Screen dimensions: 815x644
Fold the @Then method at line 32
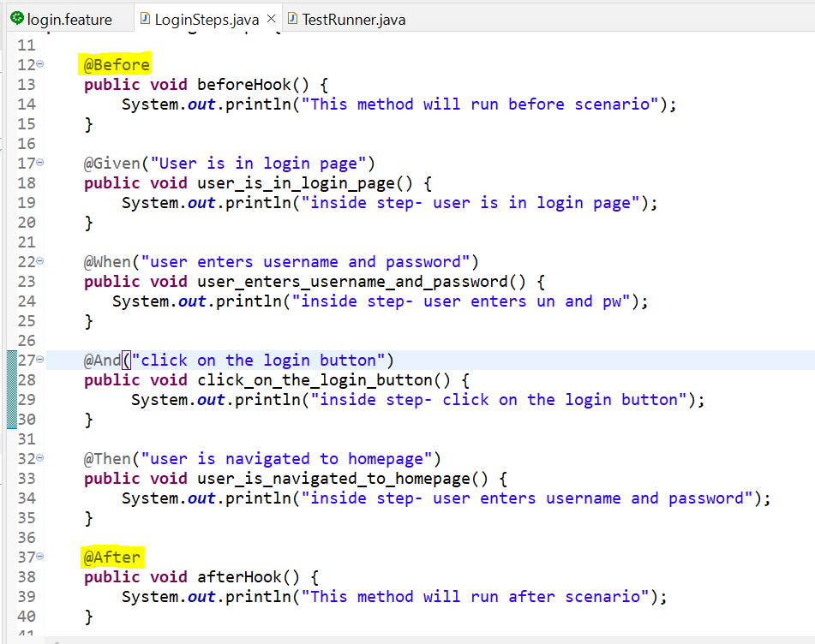40,458
